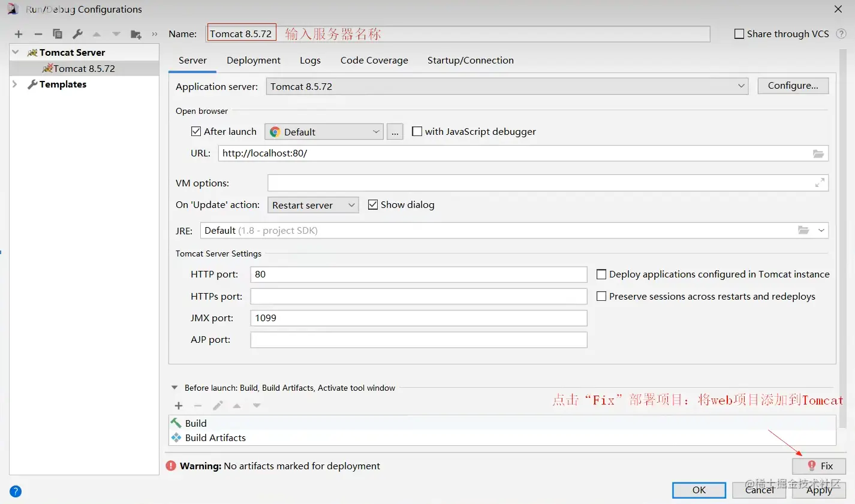The height and width of the screenshot is (504, 855).
Task: Browse for JRE folder icon
Action: [803, 230]
